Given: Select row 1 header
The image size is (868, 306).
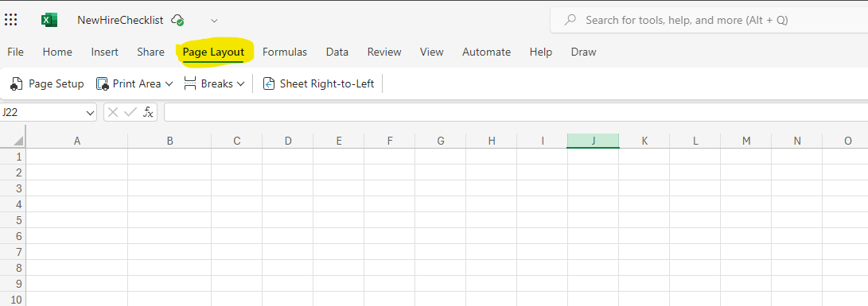Looking at the screenshot, I should tap(13, 157).
